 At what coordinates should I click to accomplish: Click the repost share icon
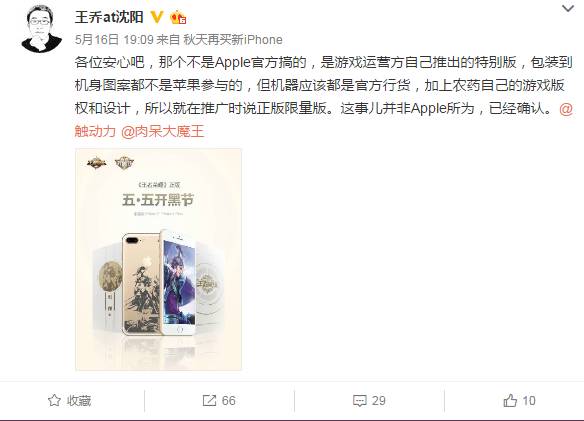pos(209,401)
